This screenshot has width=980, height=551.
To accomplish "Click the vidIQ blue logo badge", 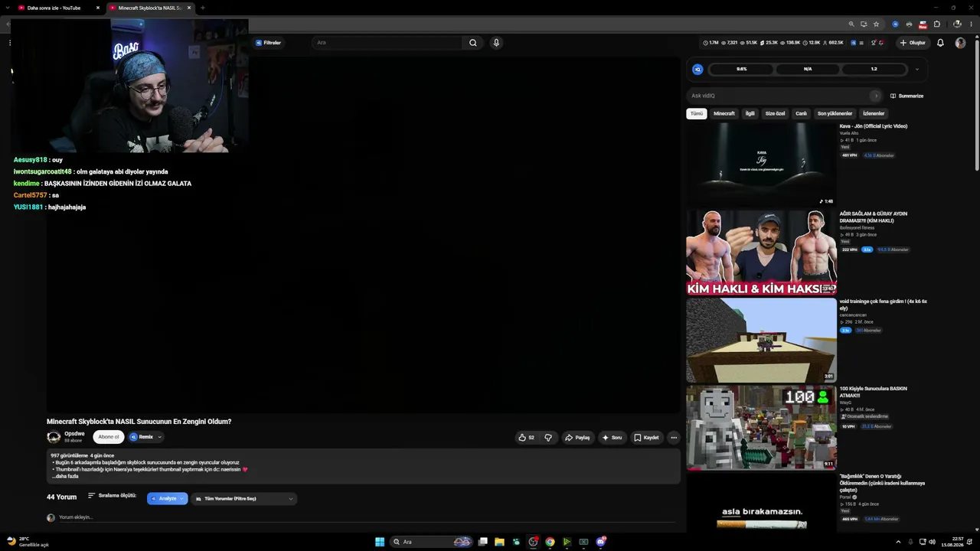I will tap(697, 69).
